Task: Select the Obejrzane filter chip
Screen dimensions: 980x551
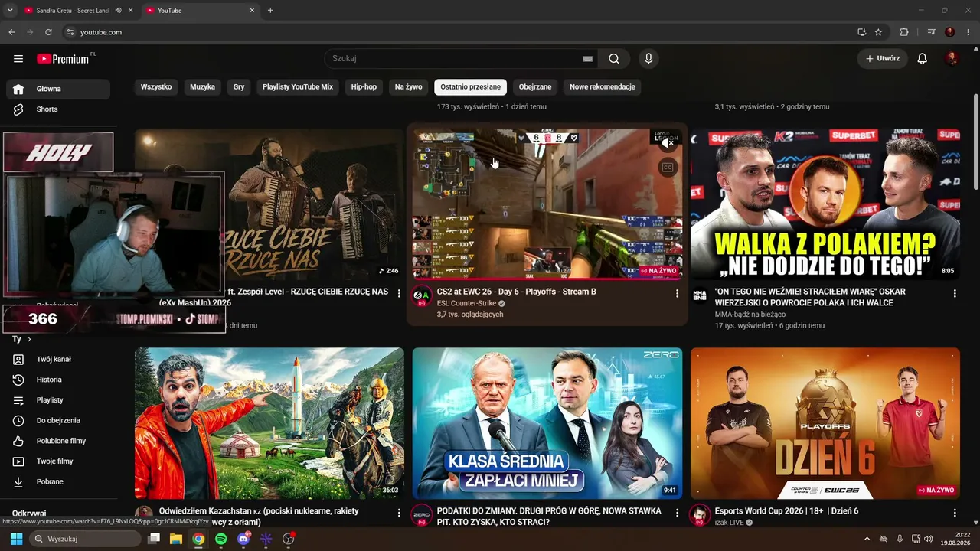Action: pyautogui.click(x=535, y=87)
